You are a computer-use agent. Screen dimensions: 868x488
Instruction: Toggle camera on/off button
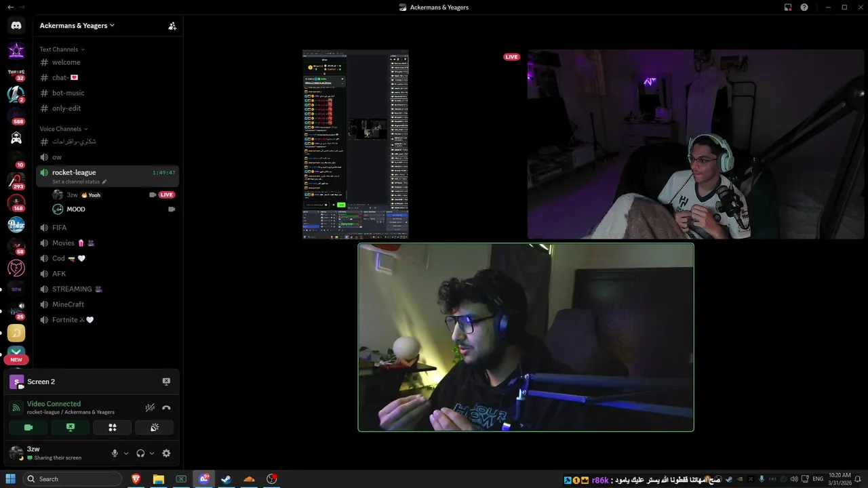point(28,427)
